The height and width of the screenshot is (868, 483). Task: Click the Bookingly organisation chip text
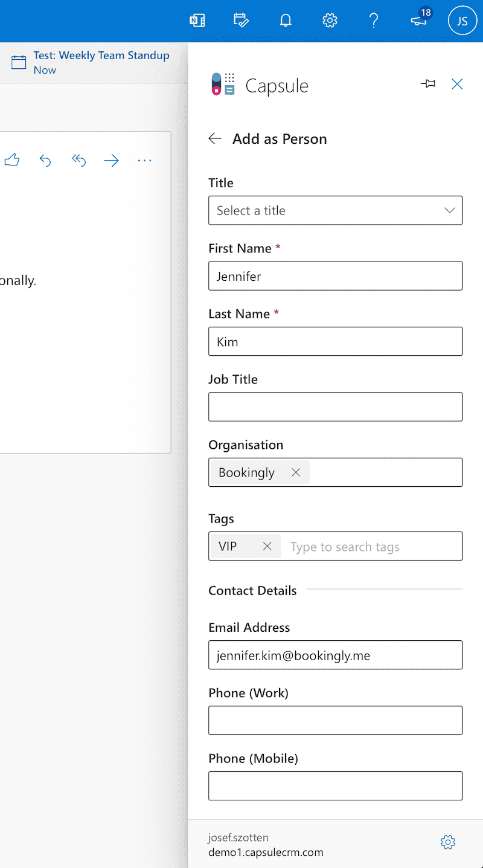click(x=246, y=472)
